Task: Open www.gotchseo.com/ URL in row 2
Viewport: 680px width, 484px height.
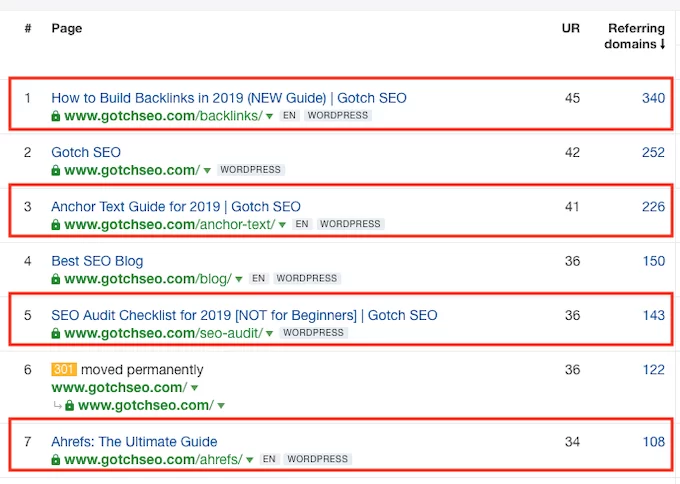Action: pyautogui.click(x=132, y=170)
